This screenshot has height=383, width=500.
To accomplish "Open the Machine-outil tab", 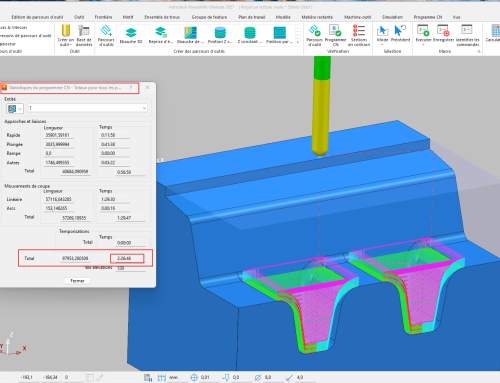I will click(358, 17).
